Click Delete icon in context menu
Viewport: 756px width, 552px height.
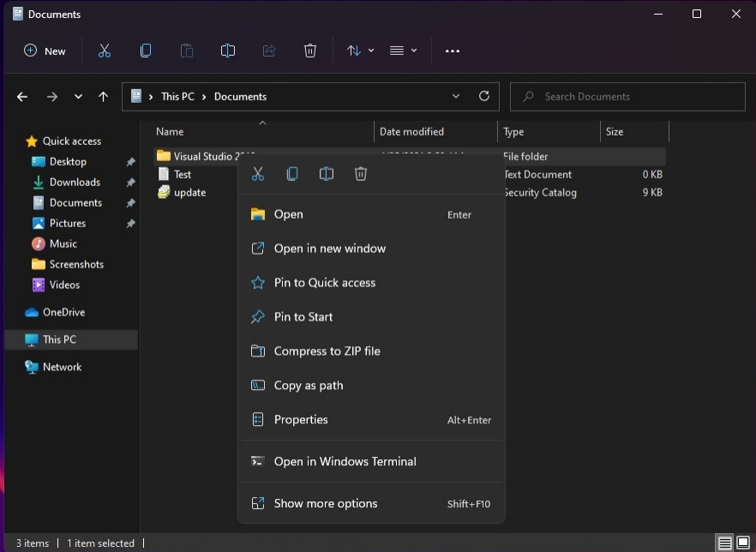click(361, 174)
